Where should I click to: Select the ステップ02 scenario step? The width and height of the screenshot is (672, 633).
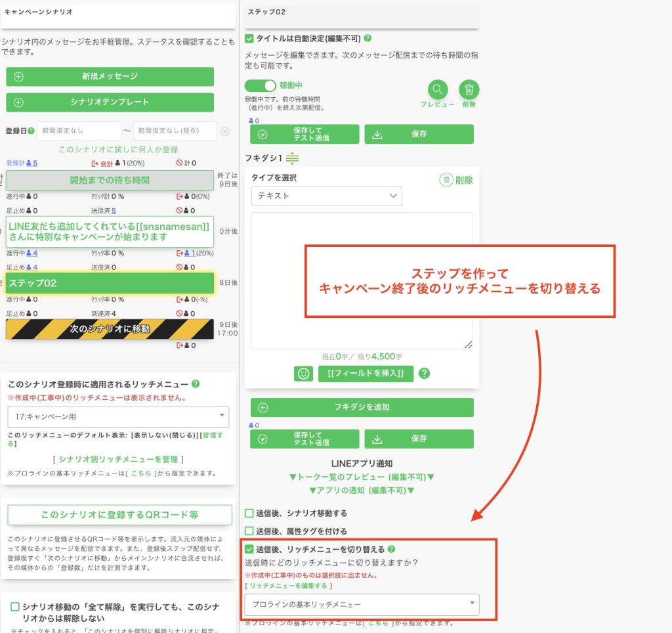pyautogui.click(x=110, y=284)
